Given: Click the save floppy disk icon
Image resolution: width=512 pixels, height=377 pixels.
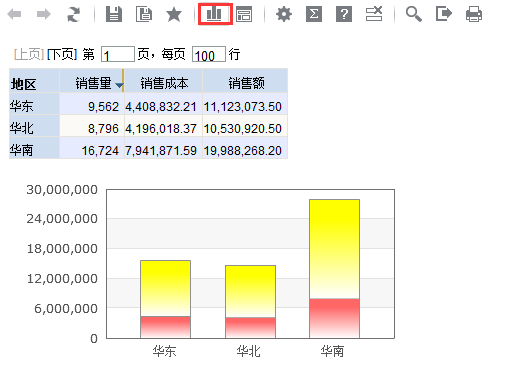Looking at the screenshot, I should point(114,14).
